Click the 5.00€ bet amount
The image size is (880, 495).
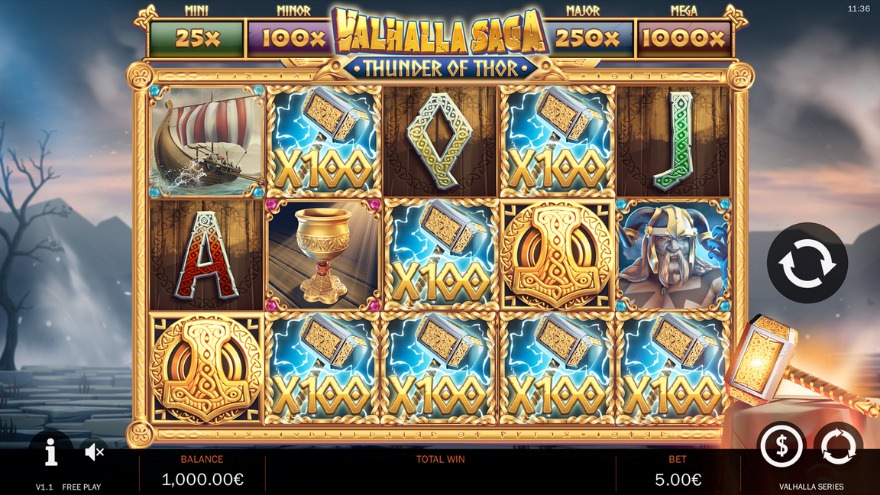pyautogui.click(x=678, y=479)
